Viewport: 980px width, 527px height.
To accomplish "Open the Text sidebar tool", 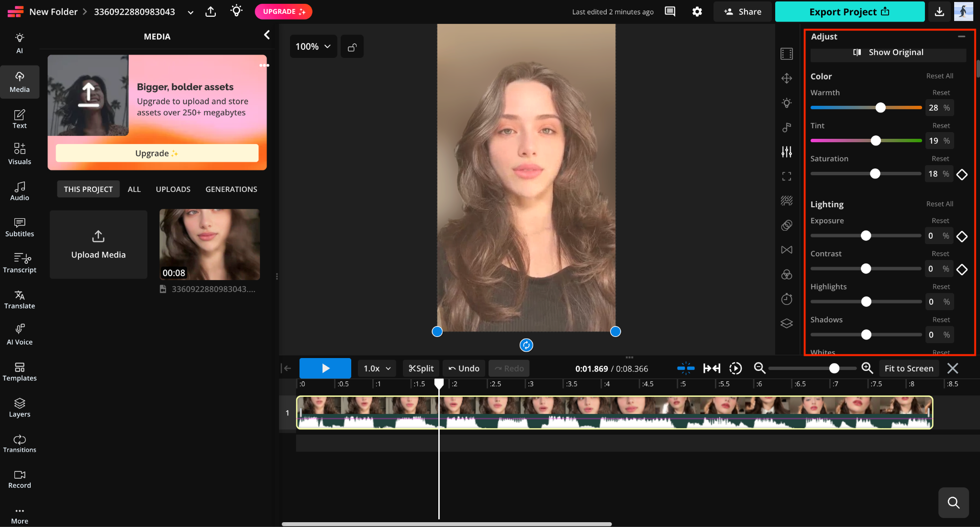I will [20, 119].
